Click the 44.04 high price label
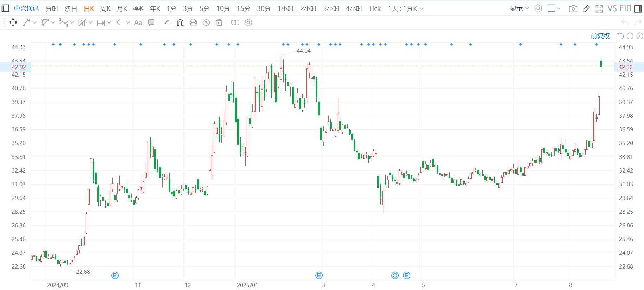This screenshot has height=290, width=644. coord(303,51)
